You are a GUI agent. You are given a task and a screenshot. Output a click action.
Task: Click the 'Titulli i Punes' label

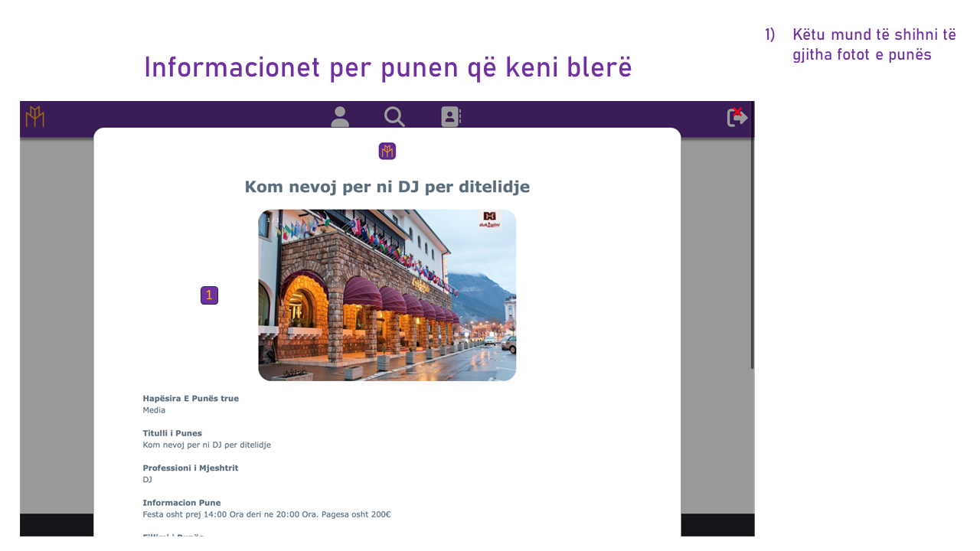[172, 433]
